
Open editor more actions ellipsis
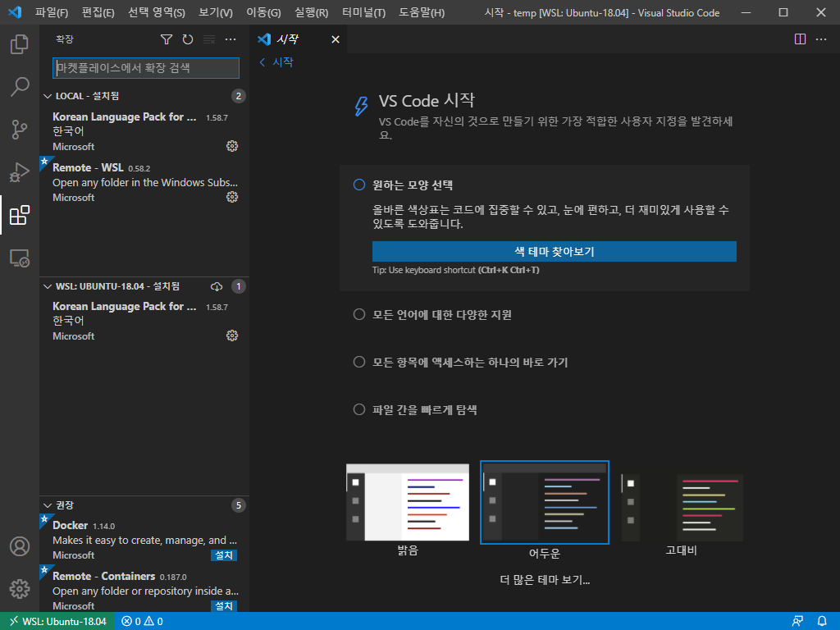pos(820,39)
